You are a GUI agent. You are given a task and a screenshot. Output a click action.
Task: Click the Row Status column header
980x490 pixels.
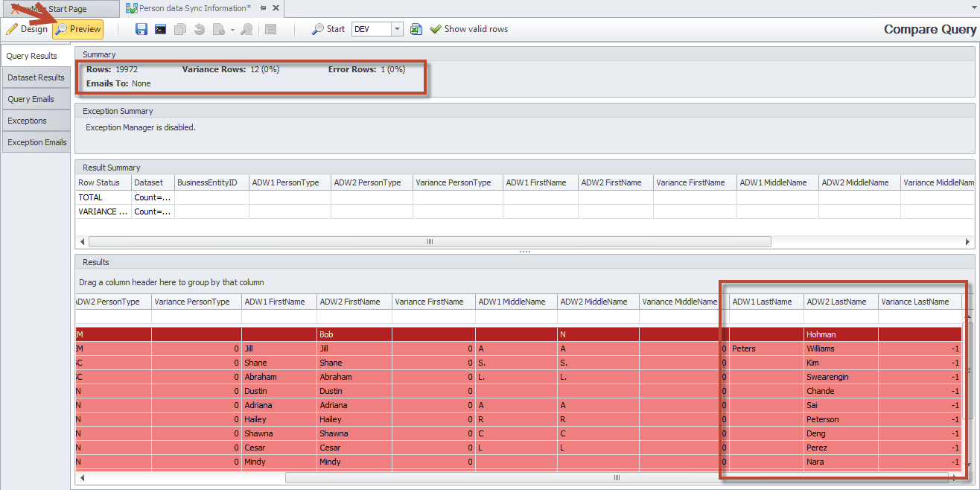(x=104, y=182)
